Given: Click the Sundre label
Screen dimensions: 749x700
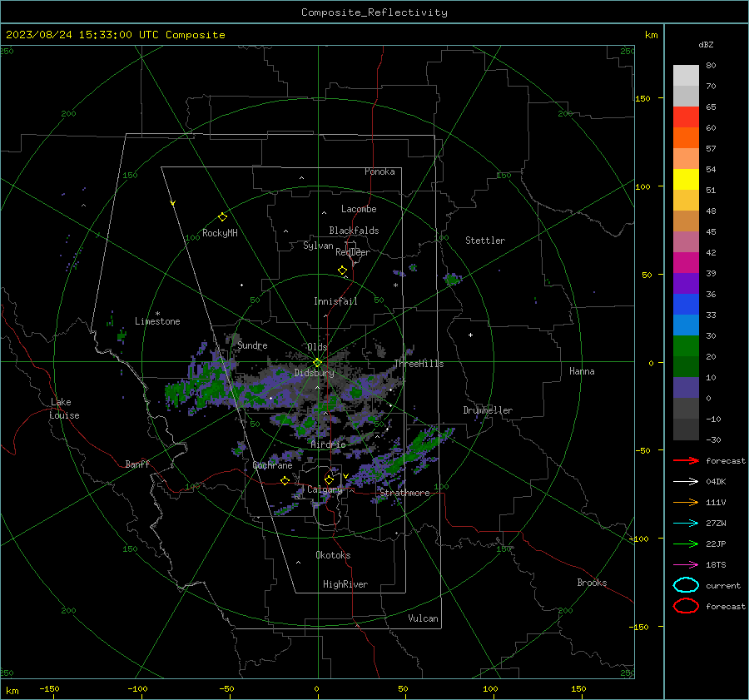Looking at the screenshot, I should 252,345.
